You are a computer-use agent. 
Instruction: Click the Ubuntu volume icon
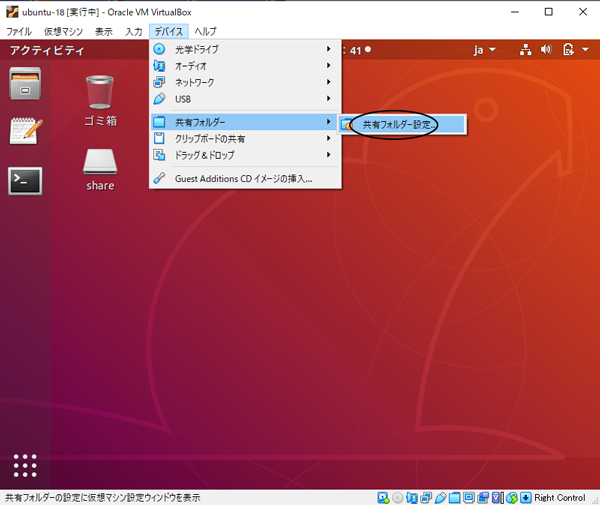coord(546,49)
